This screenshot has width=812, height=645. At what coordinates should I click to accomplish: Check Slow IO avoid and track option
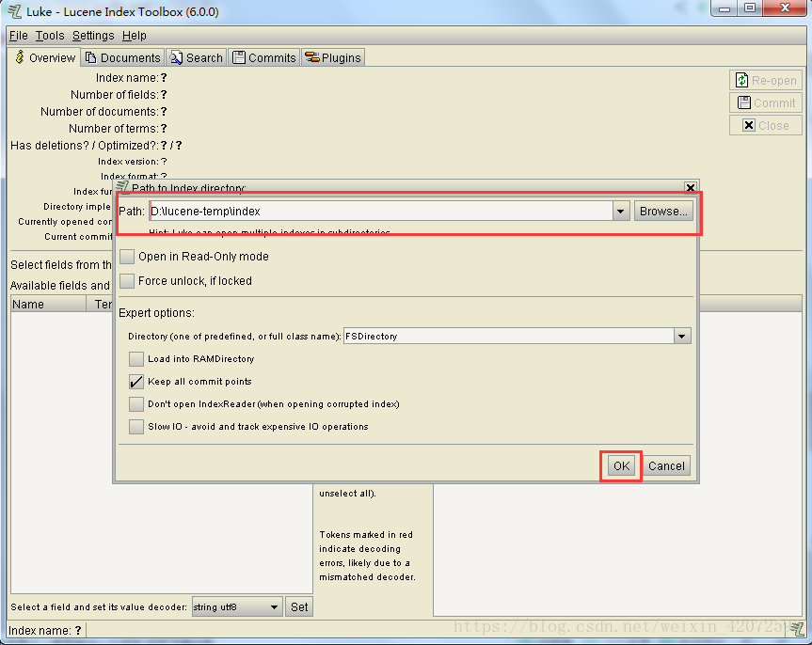[x=136, y=427]
